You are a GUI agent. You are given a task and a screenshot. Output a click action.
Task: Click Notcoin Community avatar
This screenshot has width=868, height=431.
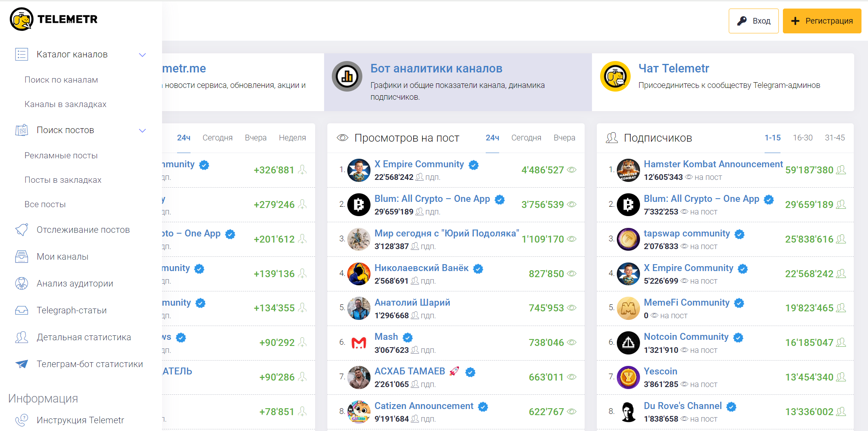[628, 343]
